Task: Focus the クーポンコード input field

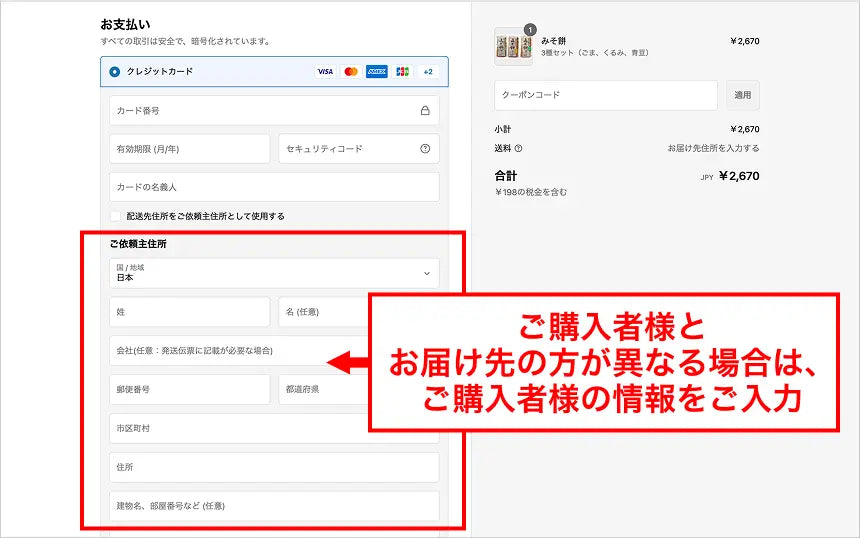Action: [x=606, y=95]
